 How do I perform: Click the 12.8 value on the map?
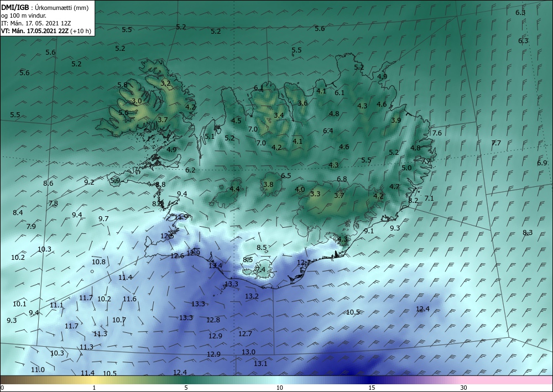[213, 320]
